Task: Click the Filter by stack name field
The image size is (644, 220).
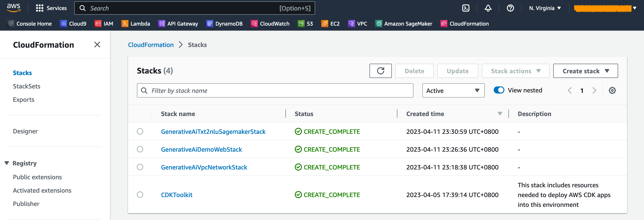Action: (x=275, y=90)
